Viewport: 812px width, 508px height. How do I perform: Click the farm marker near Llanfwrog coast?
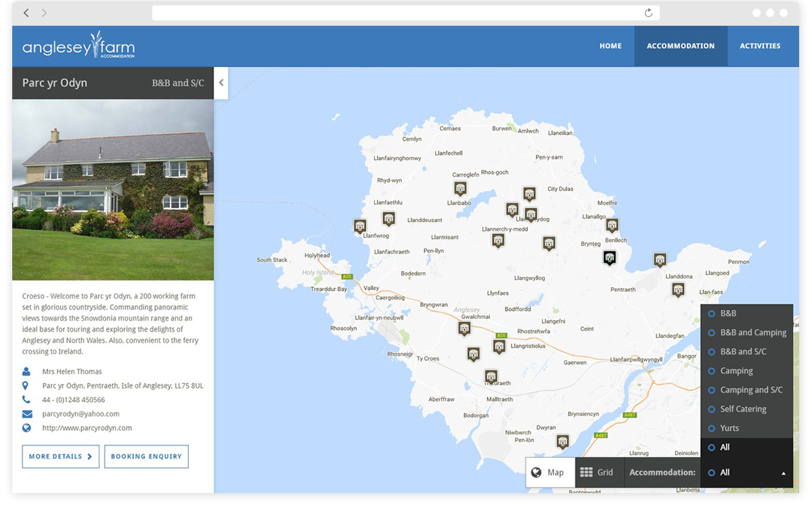[x=360, y=226]
